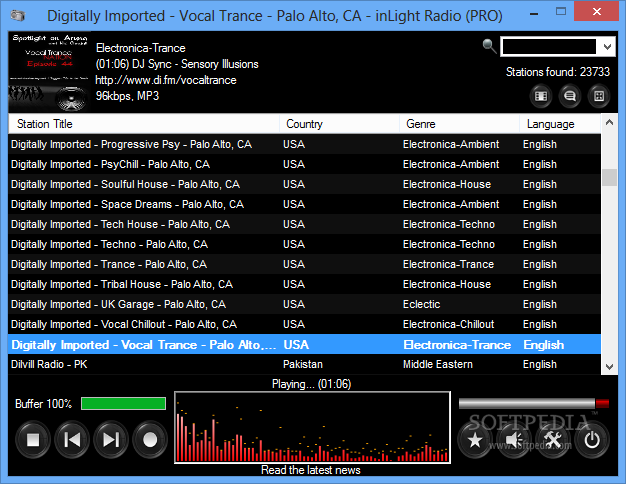The image size is (626, 484).
Task: Adjust the volume slider
Action: [x=534, y=403]
